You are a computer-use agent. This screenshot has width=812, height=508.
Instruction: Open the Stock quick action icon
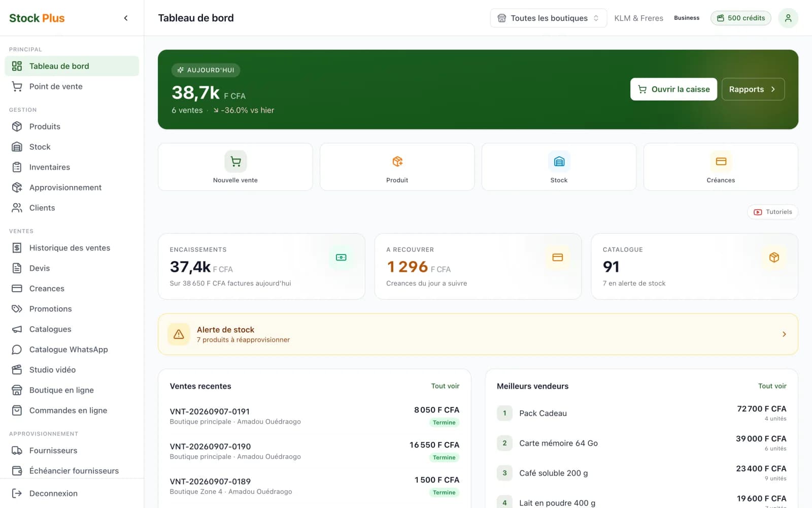[559, 162]
